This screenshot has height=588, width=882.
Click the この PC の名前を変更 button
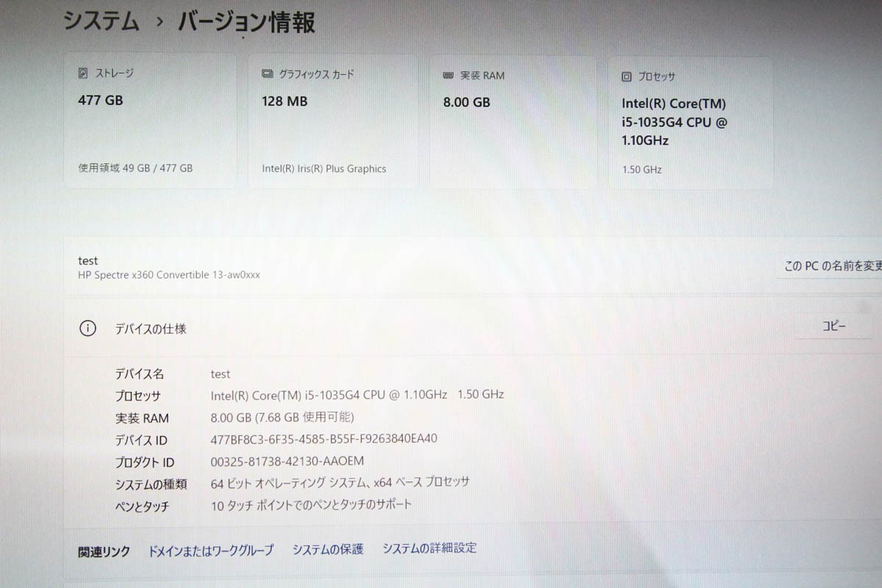(x=829, y=266)
